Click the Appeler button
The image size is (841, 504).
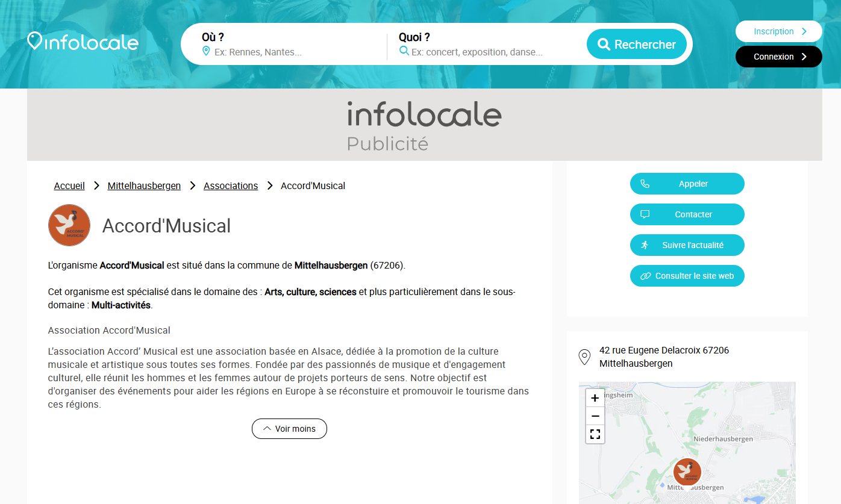(x=687, y=184)
